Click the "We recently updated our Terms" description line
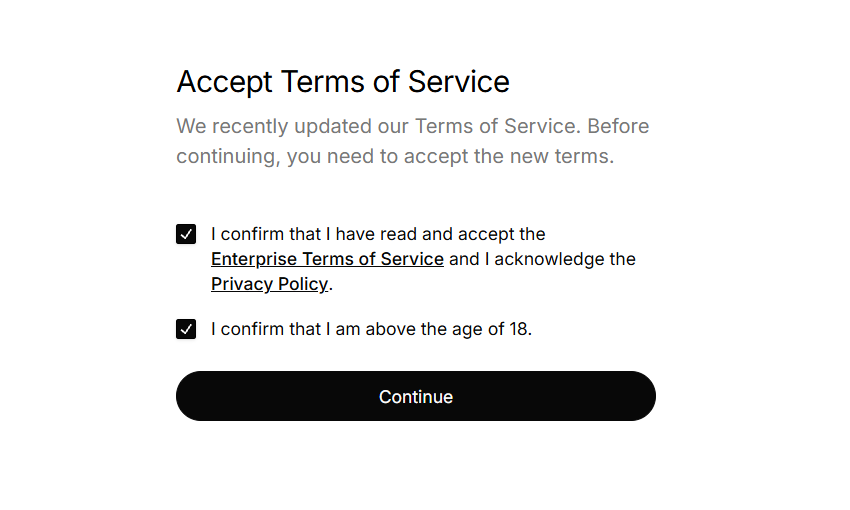This screenshot has height=510, width=850. (x=413, y=126)
